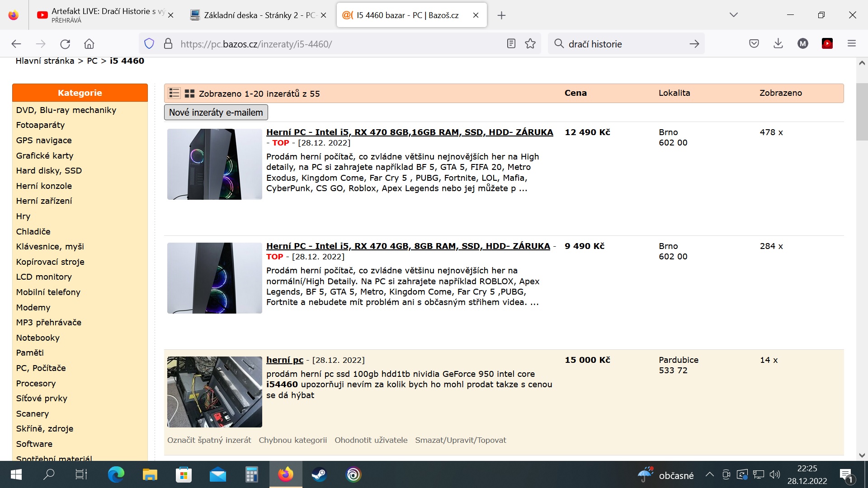The image size is (868, 488).
Task: Show site tracking protection shield
Action: [x=149, y=44]
